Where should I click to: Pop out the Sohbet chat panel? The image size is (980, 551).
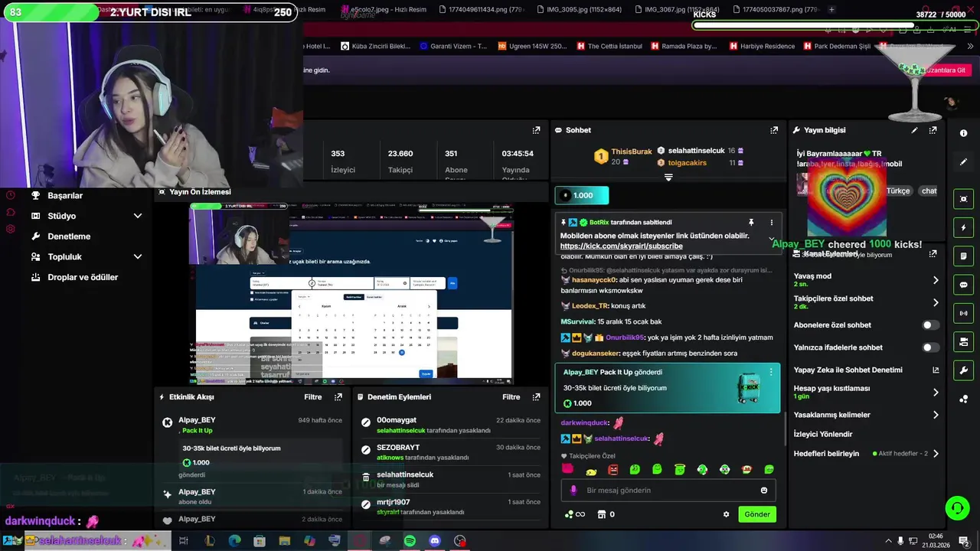tap(774, 130)
